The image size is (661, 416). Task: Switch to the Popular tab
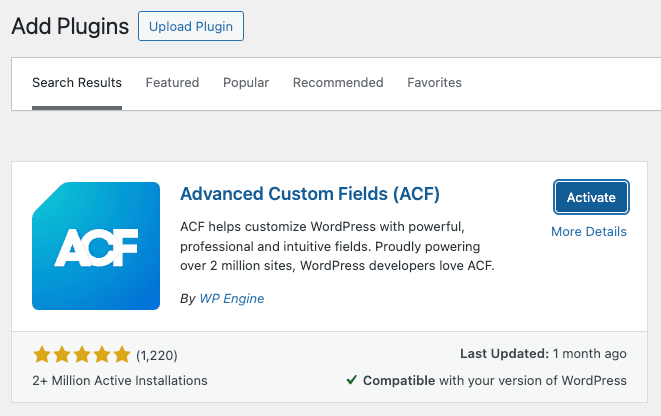coord(246,83)
